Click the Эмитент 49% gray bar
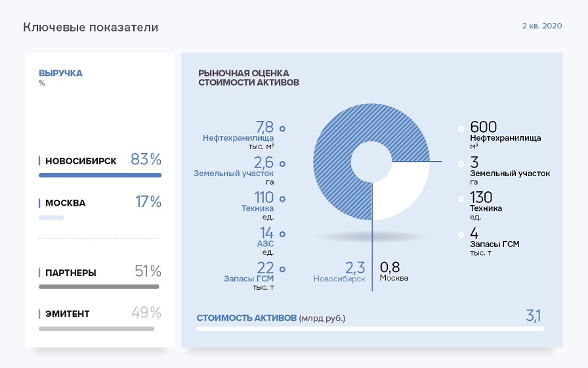This screenshot has height=368, width=588. coord(96,329)
